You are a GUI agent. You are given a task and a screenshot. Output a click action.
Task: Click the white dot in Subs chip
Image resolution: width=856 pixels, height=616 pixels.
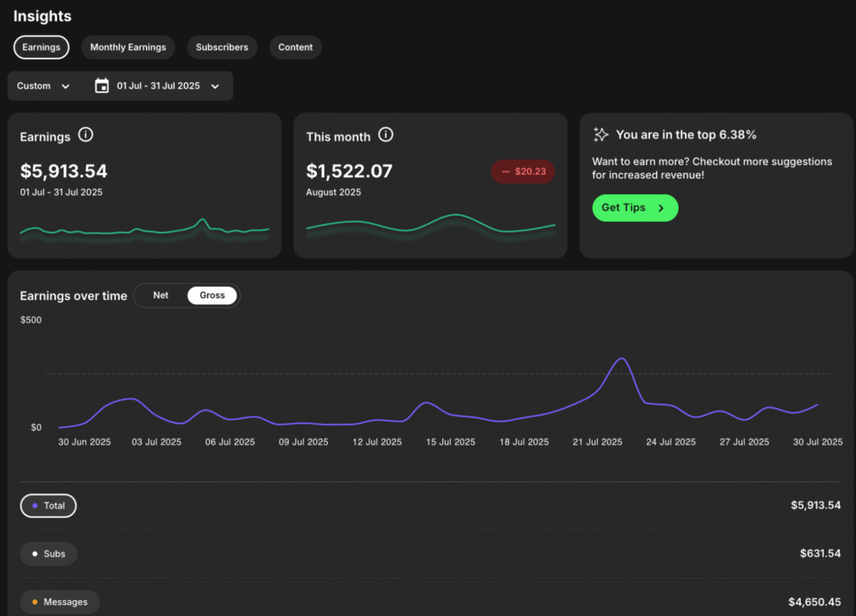(34, 553)
